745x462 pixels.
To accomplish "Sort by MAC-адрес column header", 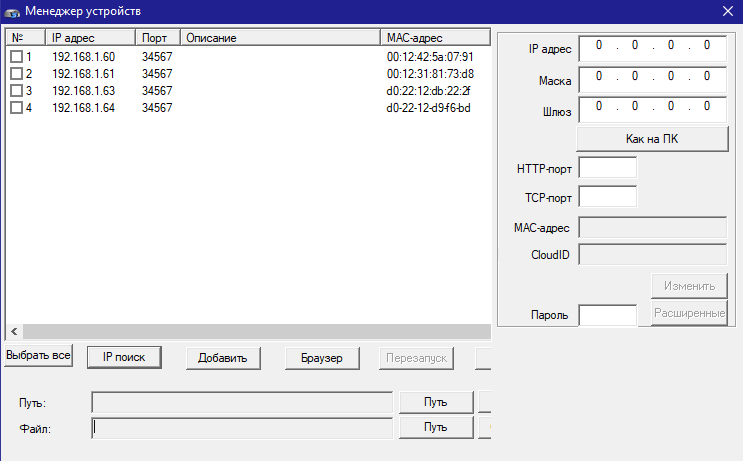I will click(435, 38).
